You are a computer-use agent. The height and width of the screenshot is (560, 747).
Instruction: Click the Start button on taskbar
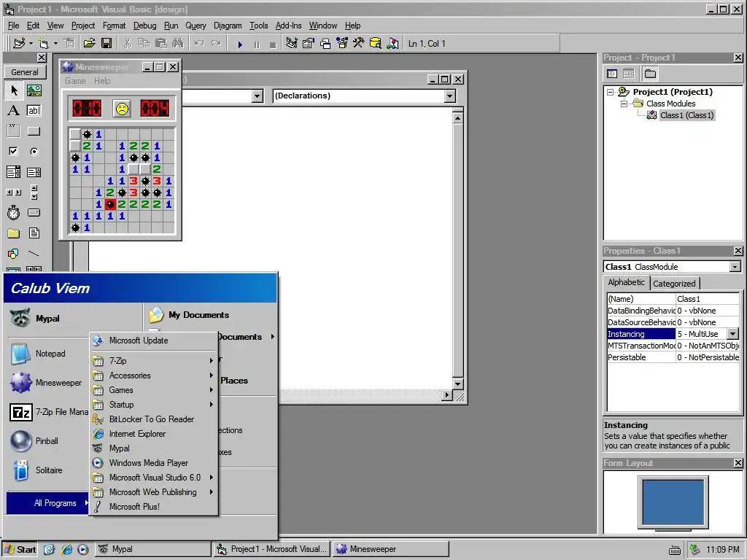click(20, 550)
